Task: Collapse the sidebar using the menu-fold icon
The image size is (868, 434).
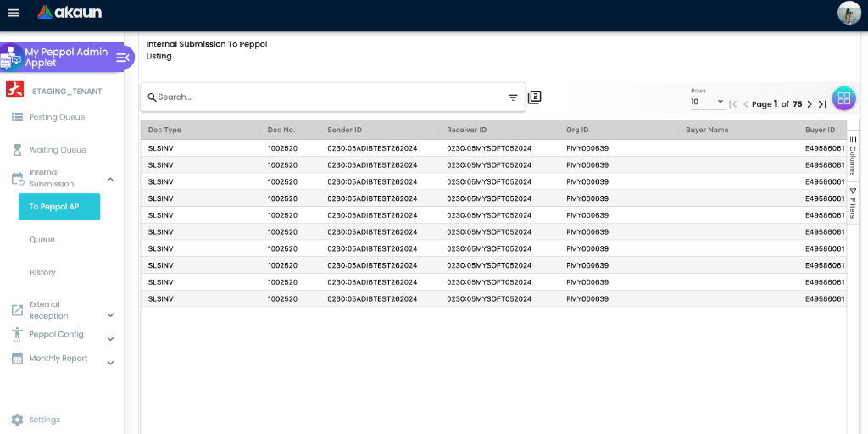Action: (123, 58)
